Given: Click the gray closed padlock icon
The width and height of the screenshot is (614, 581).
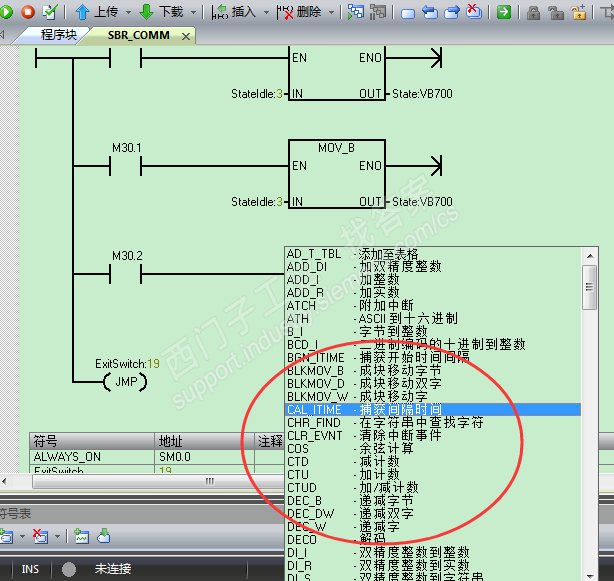Looking at the screenshot, I should 533,13.
